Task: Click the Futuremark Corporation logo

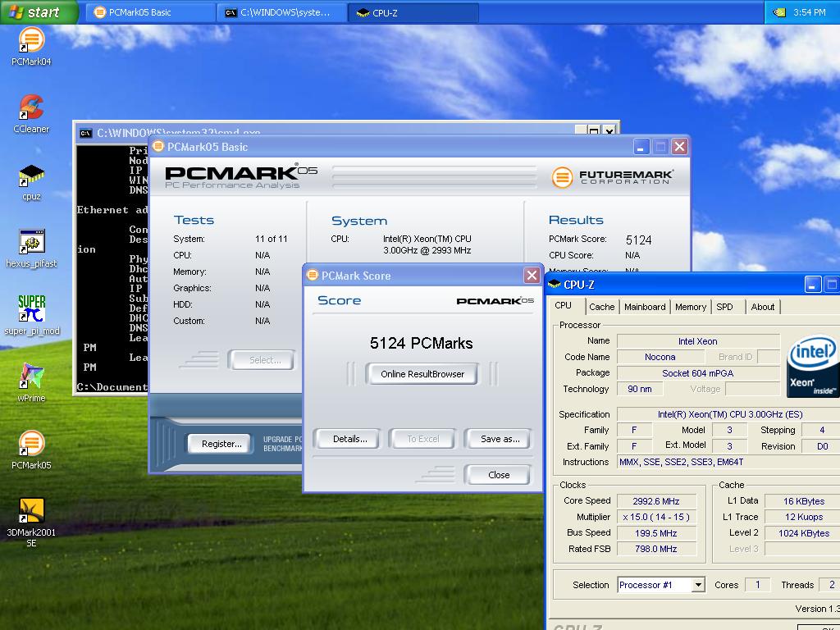Action: point(612,177)
